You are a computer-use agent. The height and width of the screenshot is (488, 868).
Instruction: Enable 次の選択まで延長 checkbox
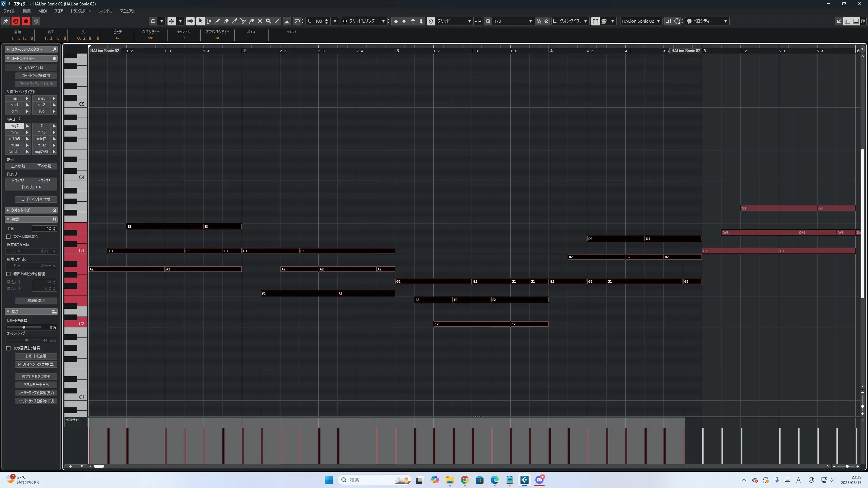[8, 348]
